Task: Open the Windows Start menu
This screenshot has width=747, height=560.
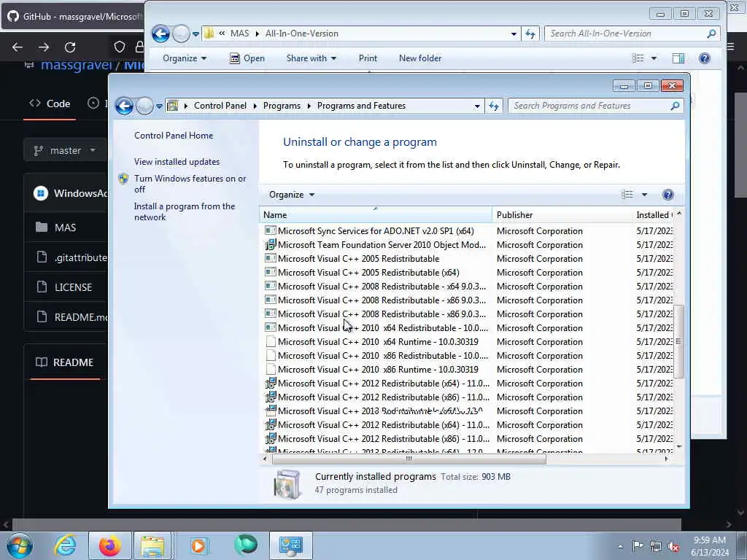Action: click(19, 545)
